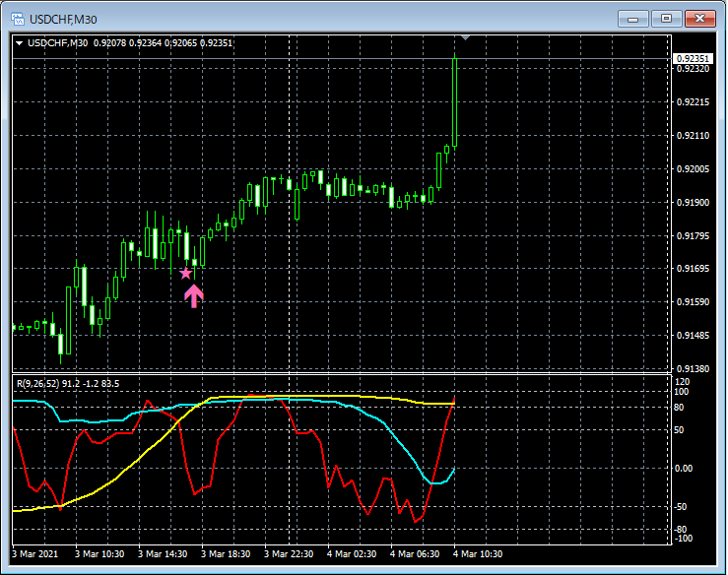Click the current price label 0.92351

click(x=693, y=58)
